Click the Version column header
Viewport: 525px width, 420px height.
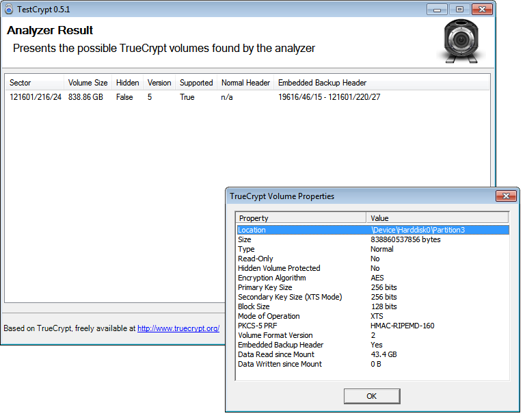159,83
